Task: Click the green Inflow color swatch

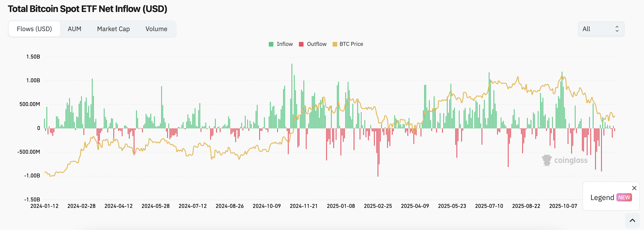Action: coord(271,44)
